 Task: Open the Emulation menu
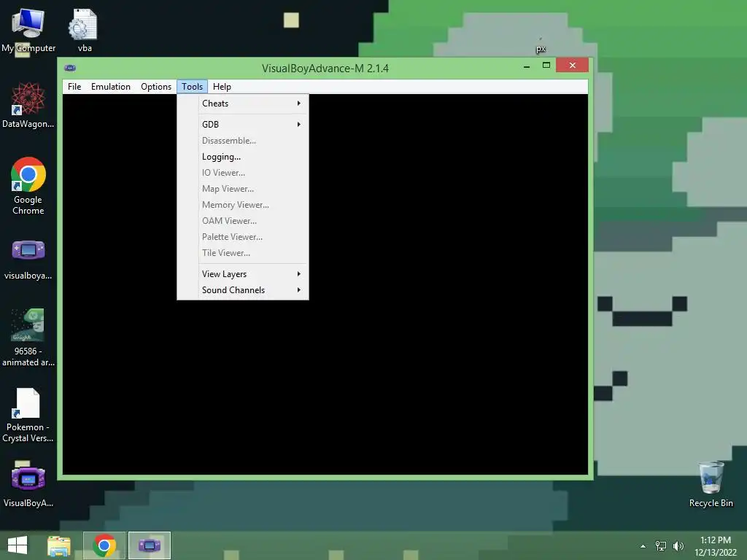[111, 87]
